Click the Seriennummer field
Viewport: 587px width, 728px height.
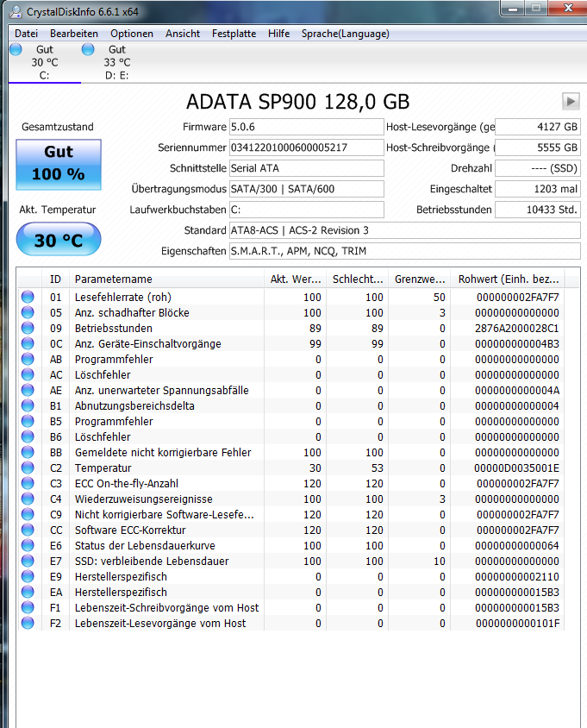pyautogui.click(x=307, y=147)
